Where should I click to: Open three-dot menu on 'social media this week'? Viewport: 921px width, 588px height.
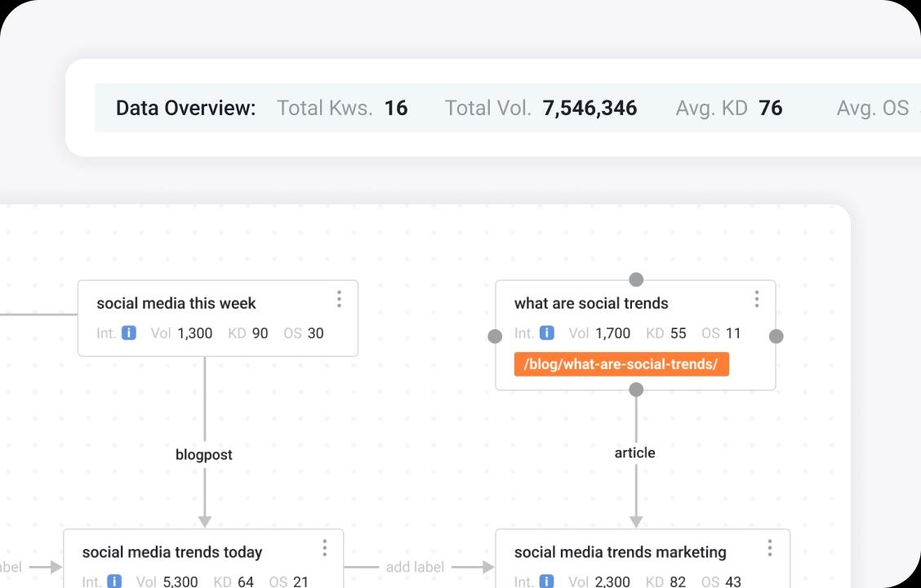coord(339,300)
